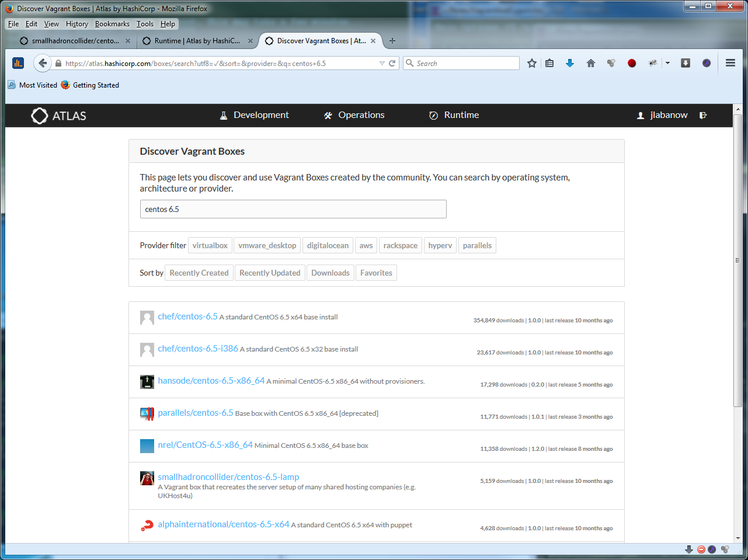Switch to the Runtime | Atlas tab
The width and height of the screenshot is (748, 560).
[197, 41]
